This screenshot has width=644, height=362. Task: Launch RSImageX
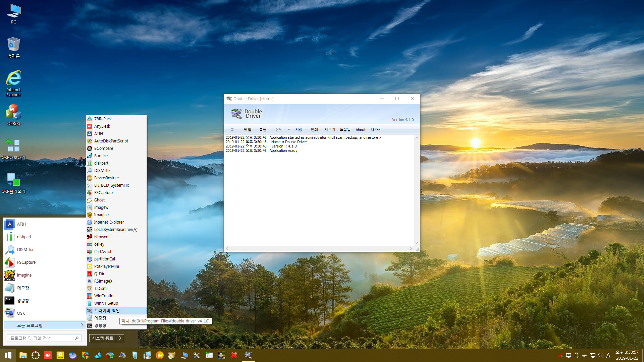point(116,281)
